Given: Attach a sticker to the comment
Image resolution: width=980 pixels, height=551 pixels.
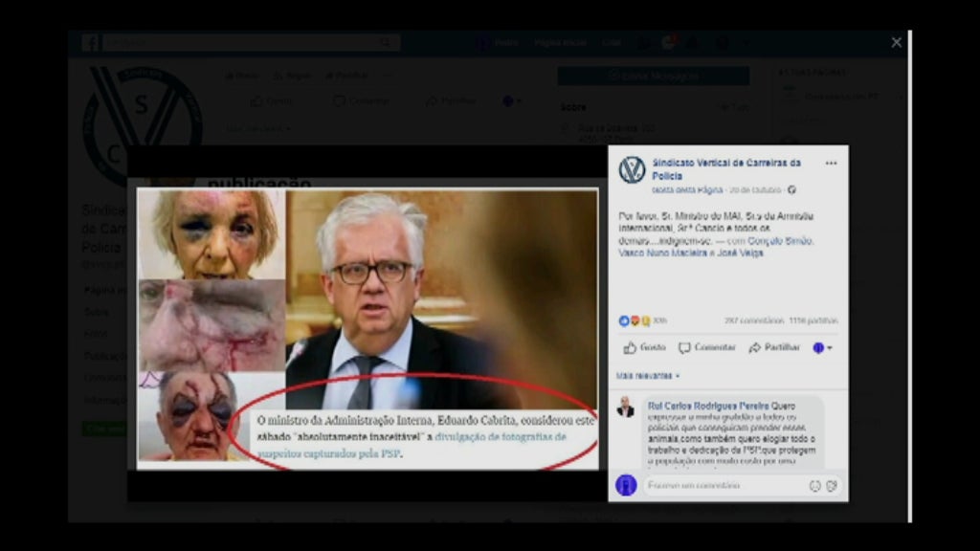Looking at the screenshot, I should coord(832,486).
